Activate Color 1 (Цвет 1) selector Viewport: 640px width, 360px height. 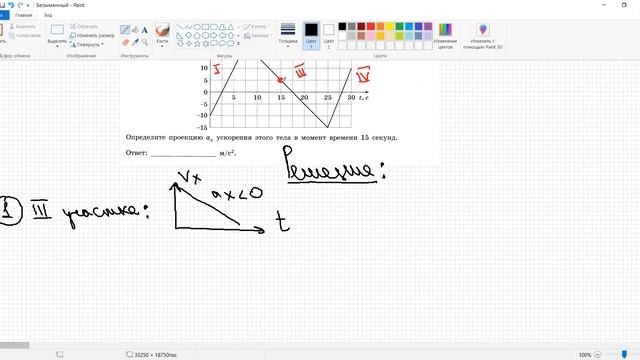click(311, 36)
